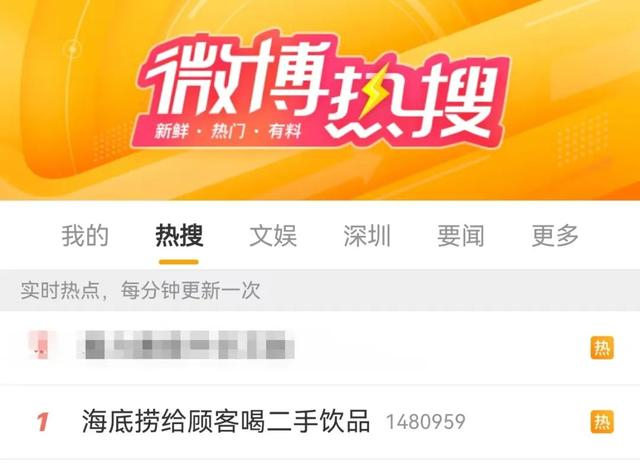Open the 海底捞给顾客喝二手饮品 topic
Screen dimensions: 640x468
coord(226,421)
